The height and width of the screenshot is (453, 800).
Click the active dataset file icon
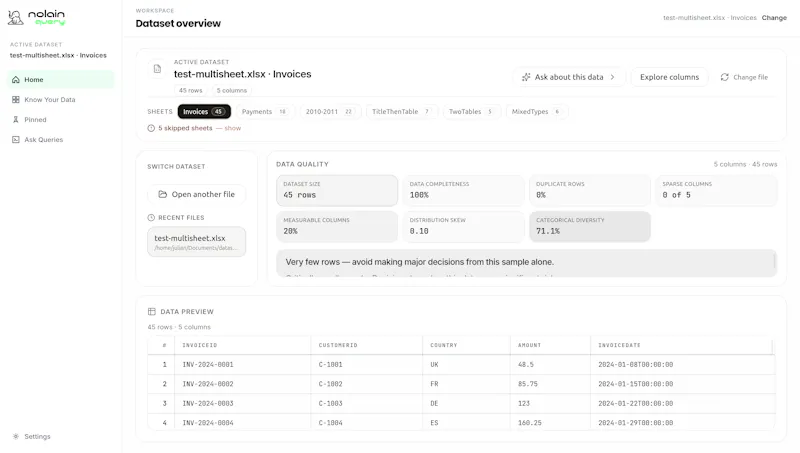(157, 68)
